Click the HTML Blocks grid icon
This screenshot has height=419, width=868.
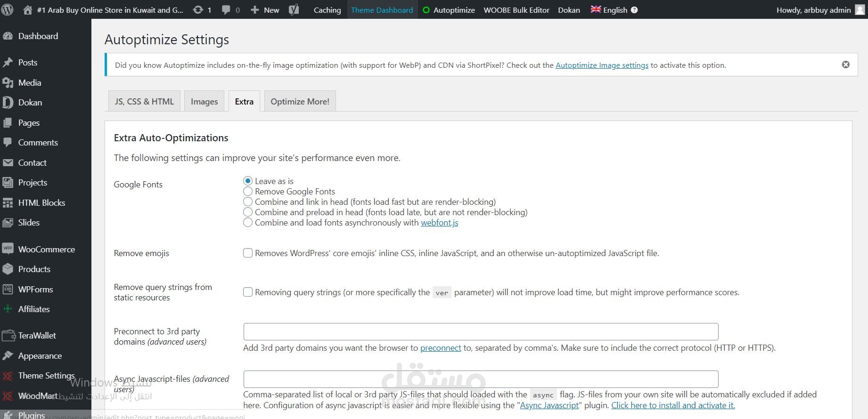pyautogui.click(x=8, y=203)
